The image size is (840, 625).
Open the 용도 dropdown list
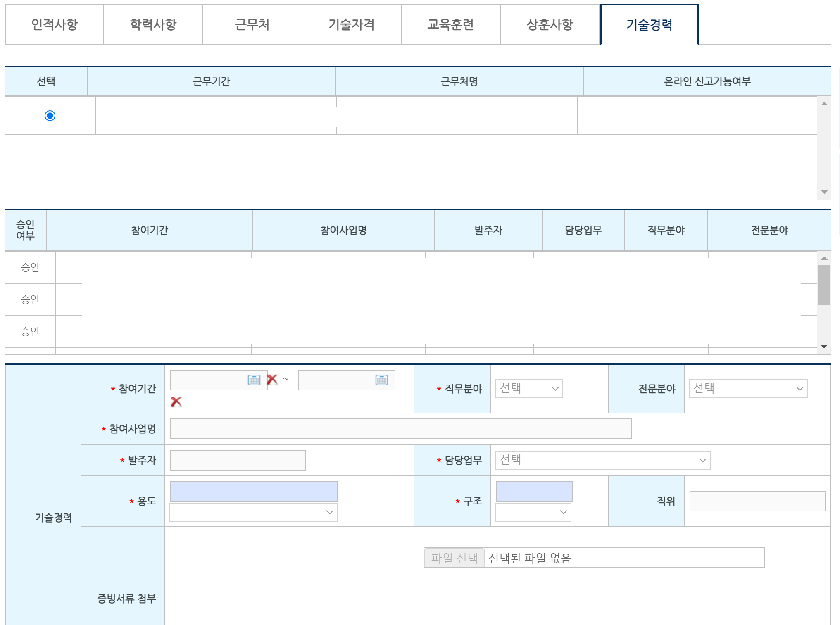pos(253,512)
